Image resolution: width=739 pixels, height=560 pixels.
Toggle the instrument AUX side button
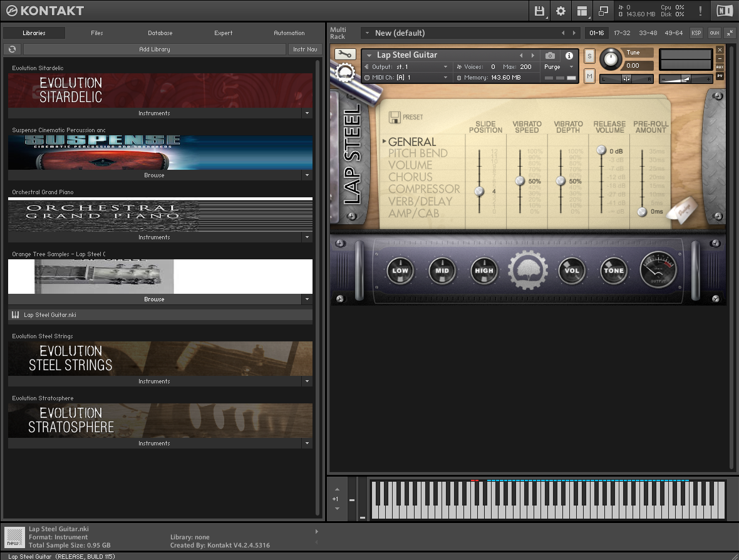(720, 67)
